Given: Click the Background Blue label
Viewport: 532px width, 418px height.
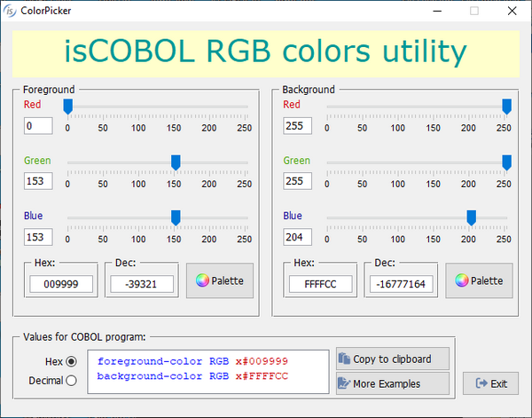Looking at the screenshot, I should tap(293, 216).
